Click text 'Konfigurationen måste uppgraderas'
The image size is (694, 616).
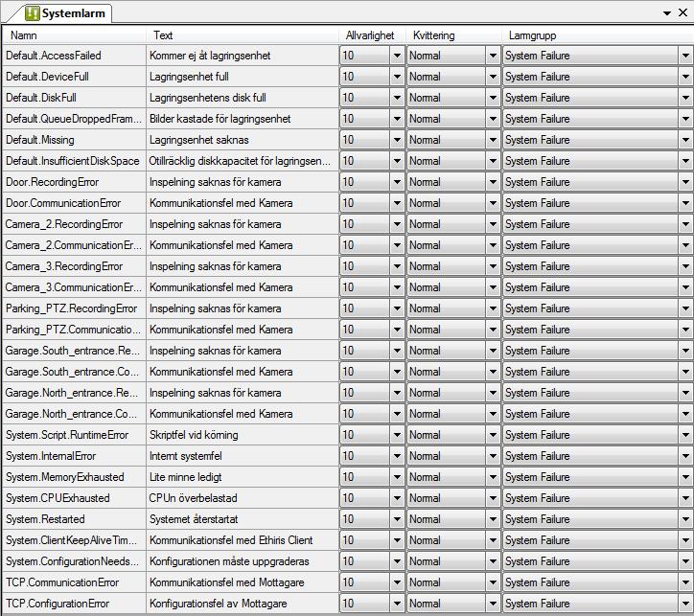pyautogui.click(x=229, y=561)
